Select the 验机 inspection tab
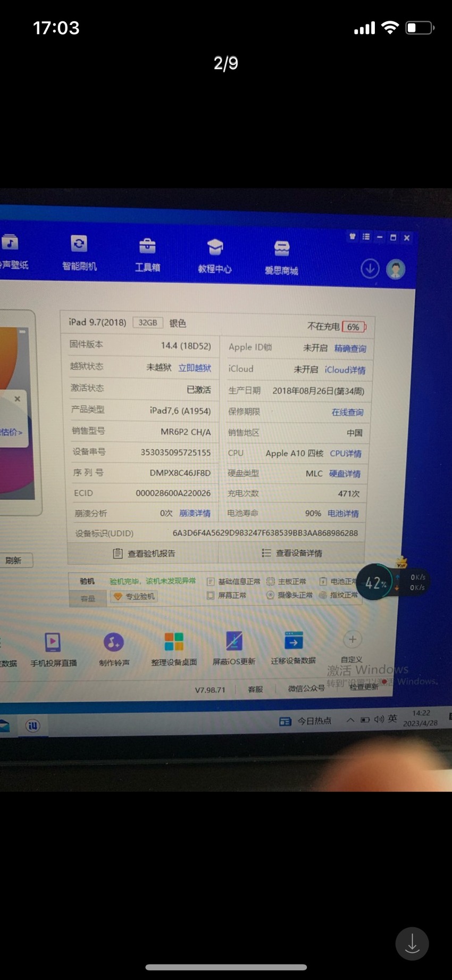This screenshot has height=980, width=452. click(x=87, y=581)
